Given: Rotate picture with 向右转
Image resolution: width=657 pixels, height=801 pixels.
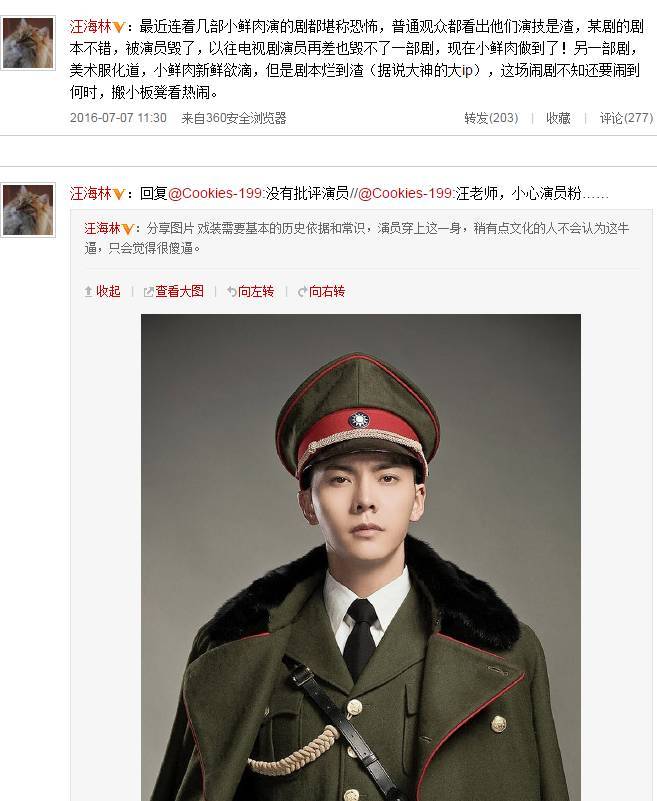Looking at the screenshot, I should 327,291.
